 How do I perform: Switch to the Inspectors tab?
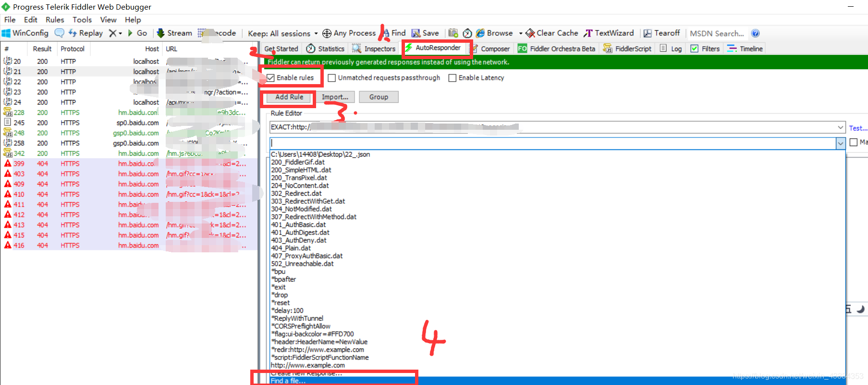pos(373,49)
